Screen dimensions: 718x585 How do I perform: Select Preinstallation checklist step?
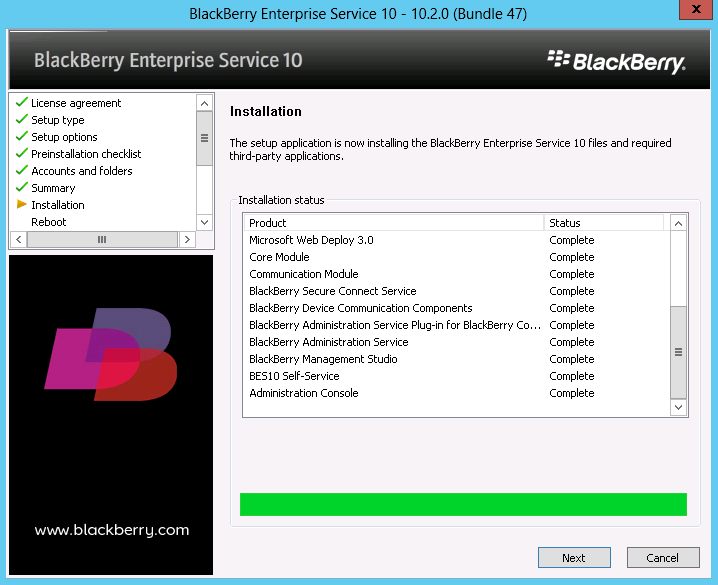pyautogui.click(x=86, y=154)
